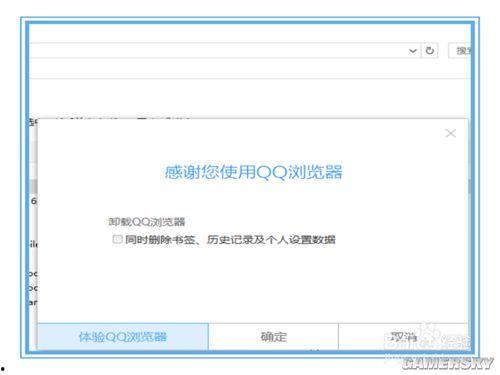Viewport: 500px width, 375px height.
Task: Click the 体验QQ浏览器 button
Action: [x=123, y=336]
